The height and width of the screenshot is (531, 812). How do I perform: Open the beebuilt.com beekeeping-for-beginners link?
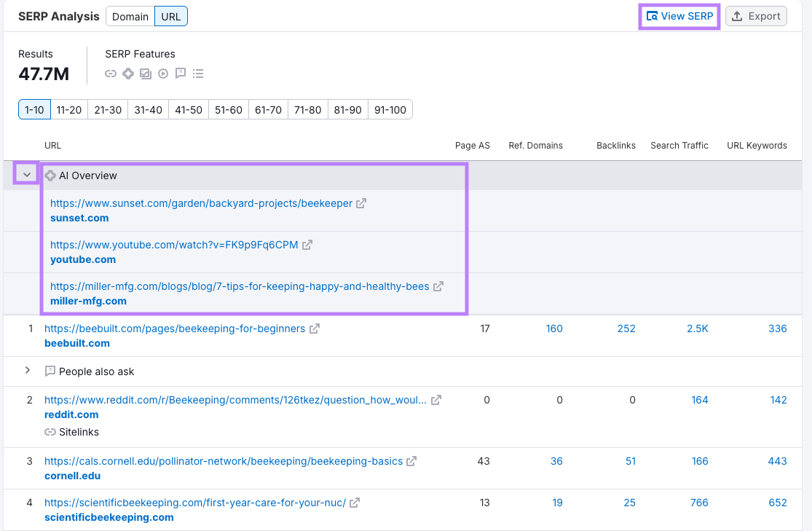pos(173,329)
